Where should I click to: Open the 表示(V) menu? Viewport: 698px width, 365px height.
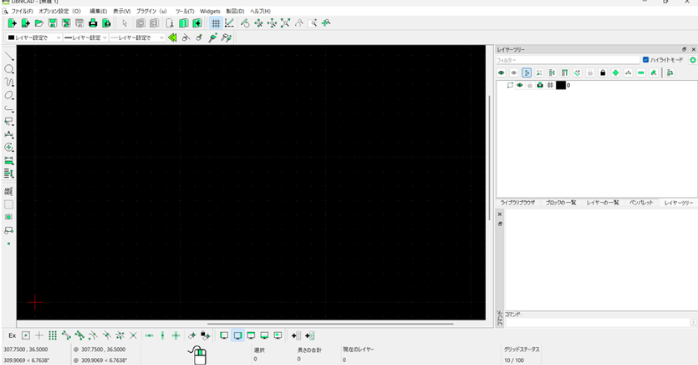click(x=122, y=11)
